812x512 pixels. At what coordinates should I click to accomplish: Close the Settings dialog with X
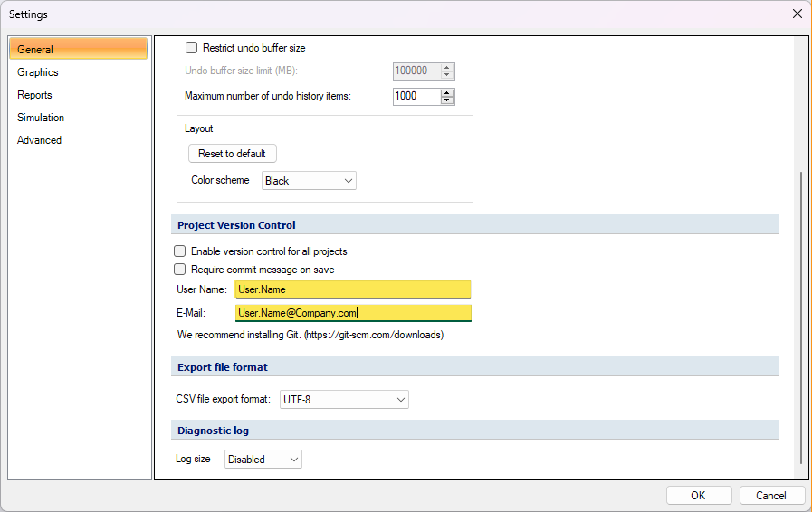(x=798, y=14)
